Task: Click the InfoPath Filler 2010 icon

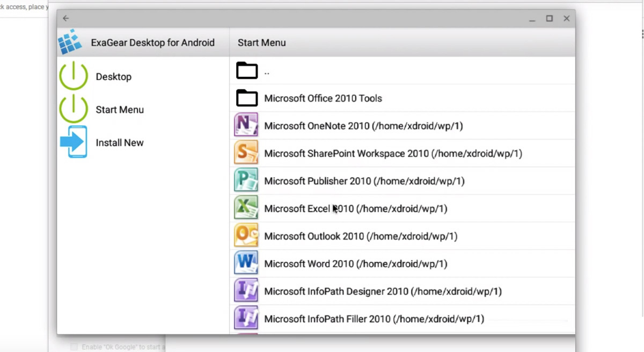Action: (246, 319)
